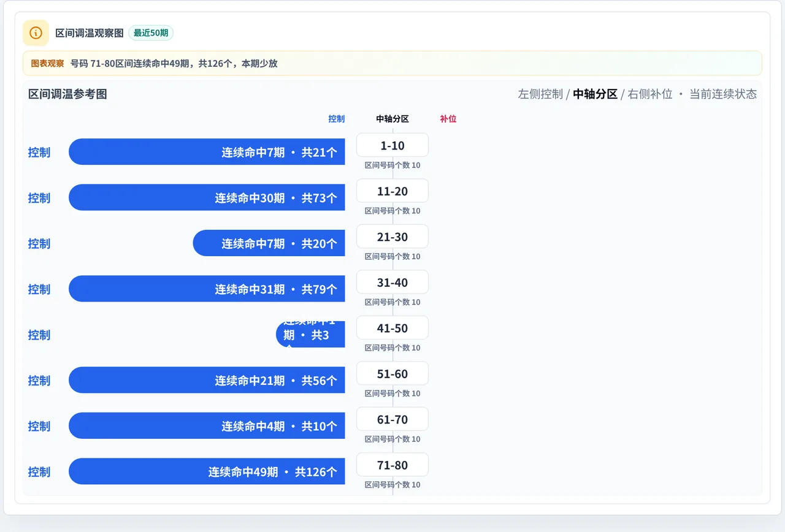Open the 51-60 interval box
The height and width of the screenshot is (532, 785).
coord(392,374)
